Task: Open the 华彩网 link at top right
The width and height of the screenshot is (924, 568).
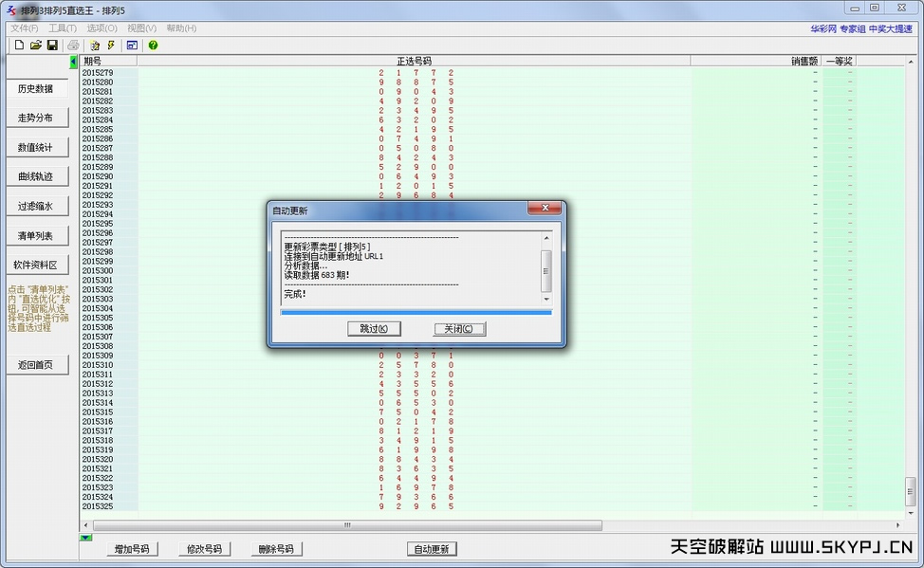Action: 822,28
